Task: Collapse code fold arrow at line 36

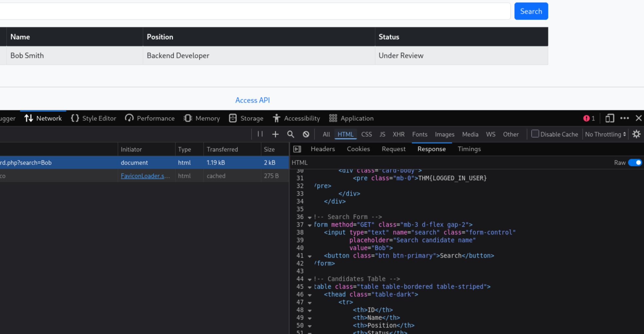Action: (310, 217)
